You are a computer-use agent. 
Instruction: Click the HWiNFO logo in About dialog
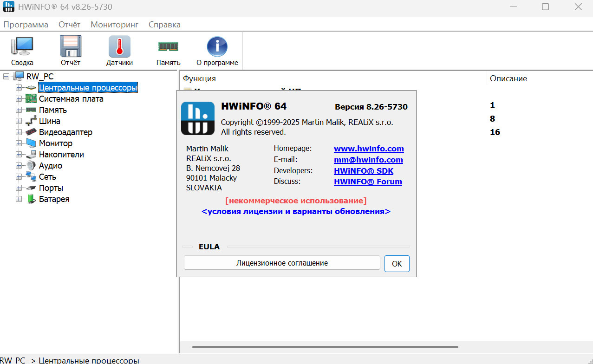click(197, 118)
